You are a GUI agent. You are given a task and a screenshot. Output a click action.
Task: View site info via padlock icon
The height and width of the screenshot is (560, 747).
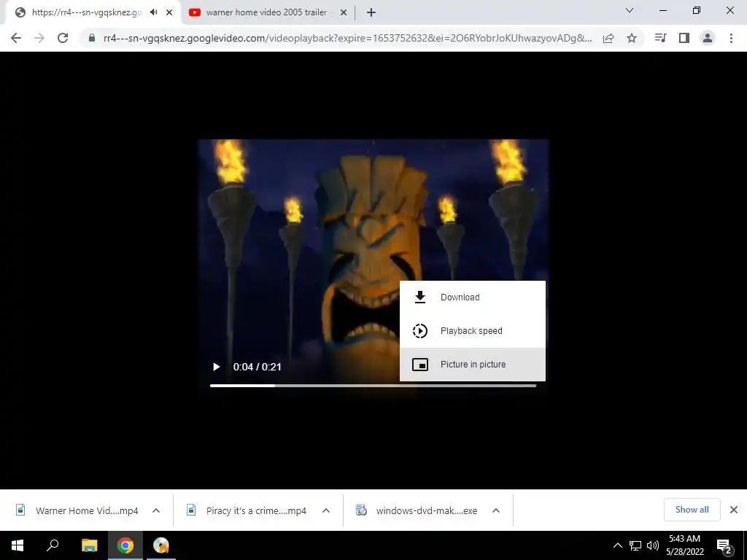[x=92, y=38]
